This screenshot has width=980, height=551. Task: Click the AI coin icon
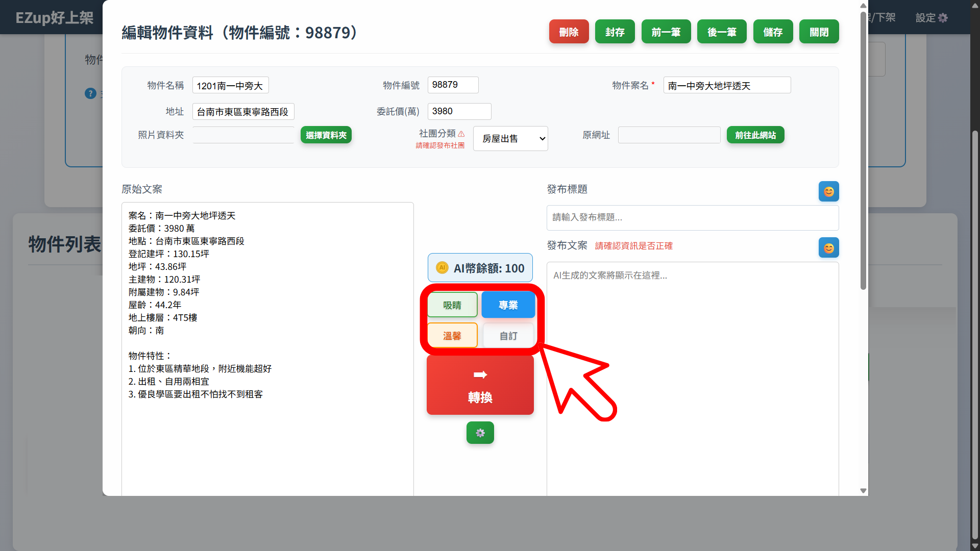point(442,268)
